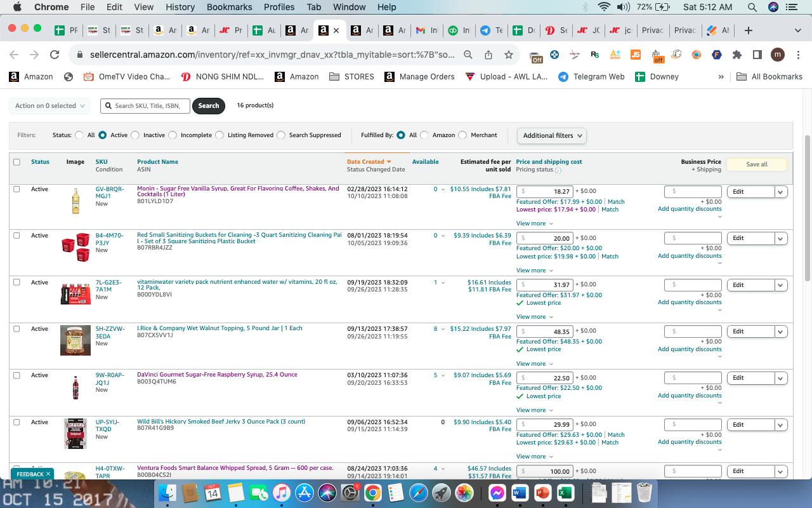Open the Chrome three-dot menu

pyautogui.click(x=797, y=55)
